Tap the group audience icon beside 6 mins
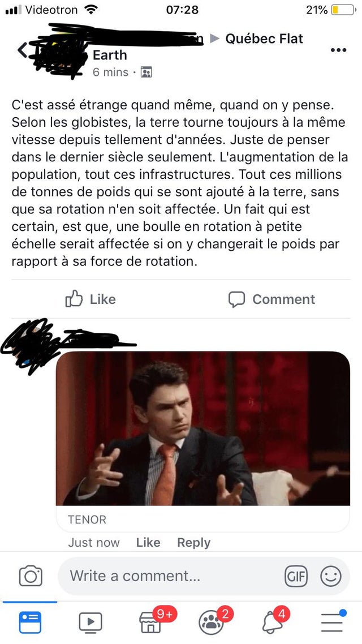Viewport: 362px width, 644px height. pos(146,72)
